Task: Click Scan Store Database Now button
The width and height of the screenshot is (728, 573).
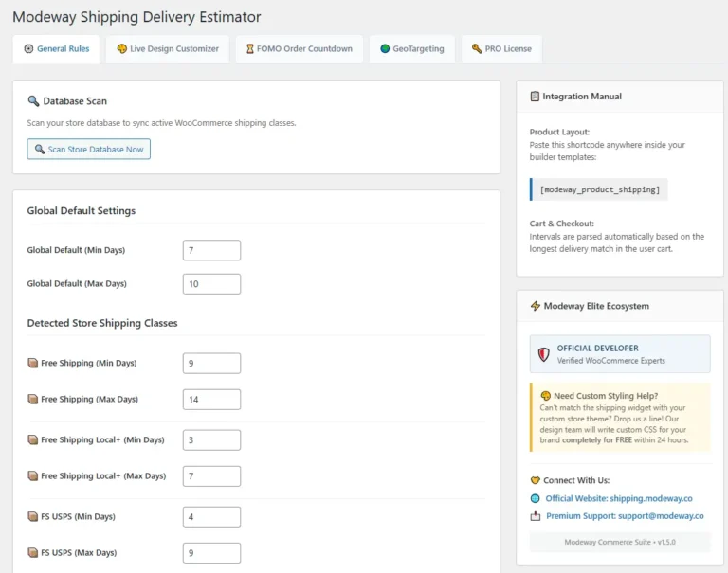Action: [89, 149]
